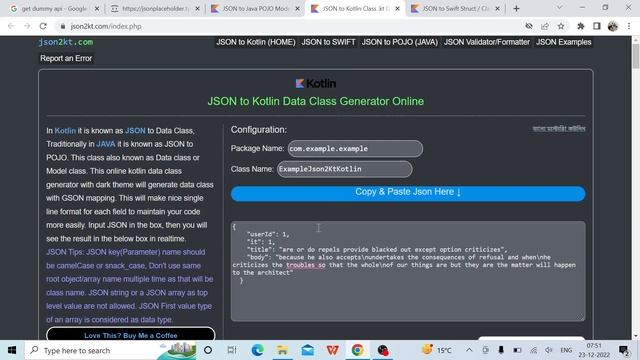This screenshot has height=360, width=640.
Task: Show hidden system tray icons
Action: pos(469,350)
